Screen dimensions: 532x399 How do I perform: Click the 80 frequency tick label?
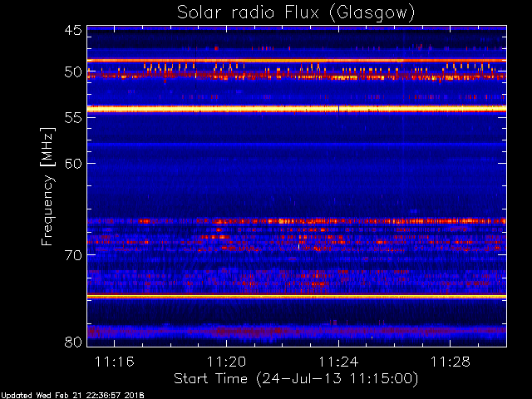pos(73,342)
